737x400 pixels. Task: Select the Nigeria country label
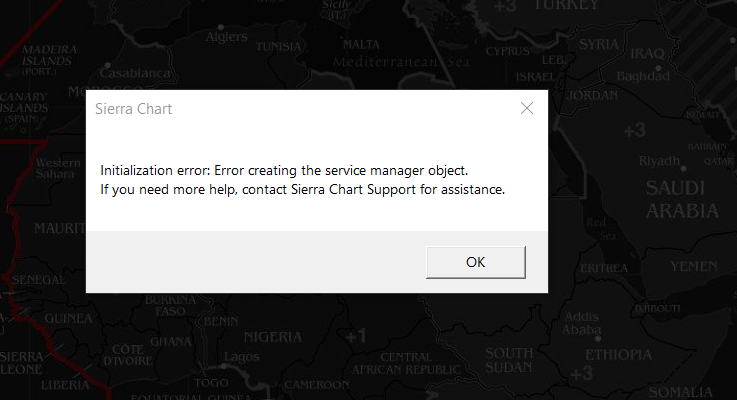[x=272, y=336]
